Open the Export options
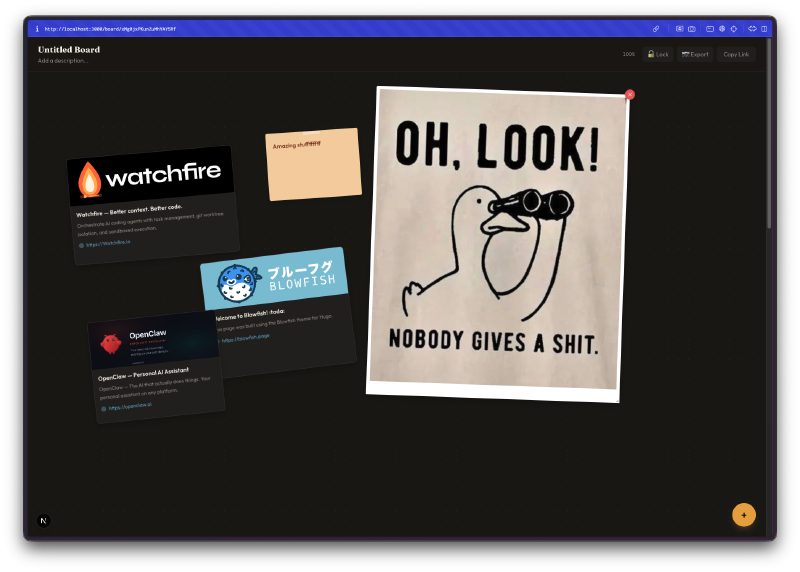The width and height of the screenshot is (800, 572). point(695,54)
